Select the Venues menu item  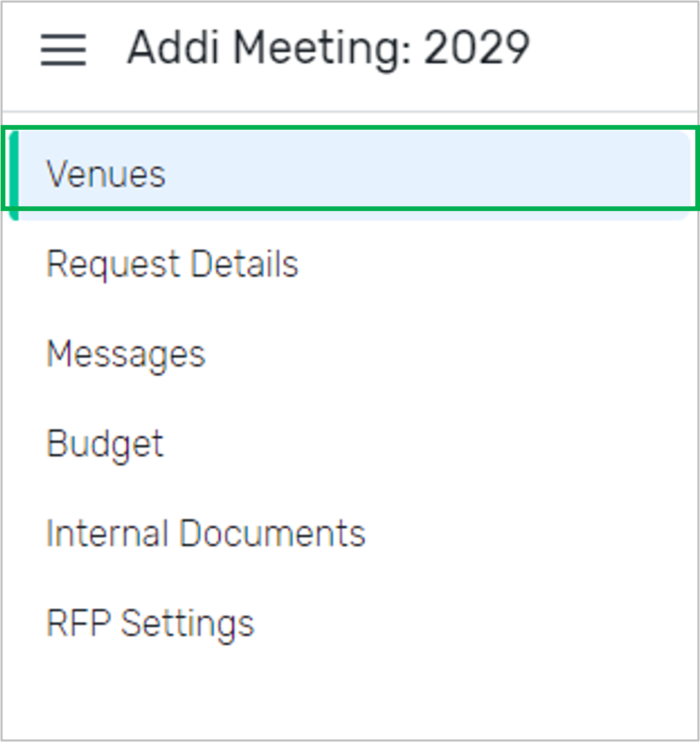coord(106,175)
